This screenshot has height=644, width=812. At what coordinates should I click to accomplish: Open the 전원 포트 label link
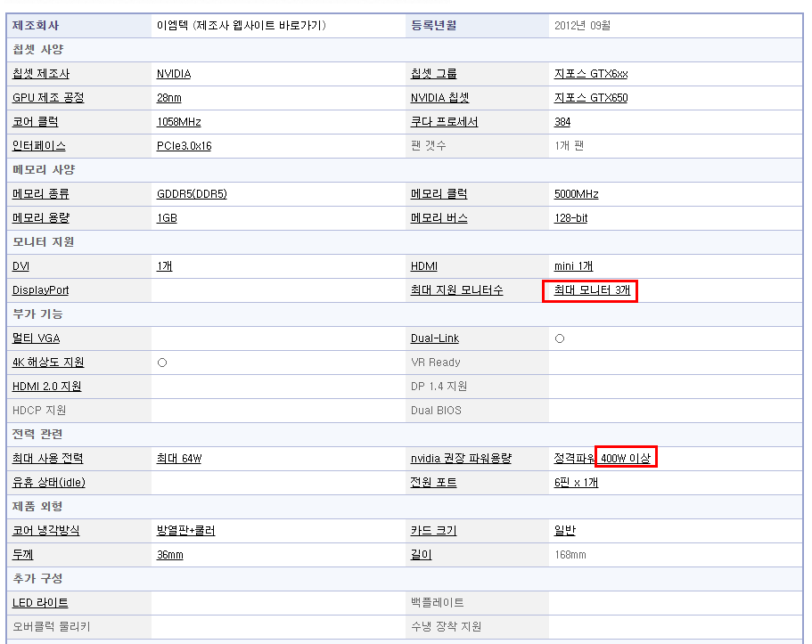(433, 483)
